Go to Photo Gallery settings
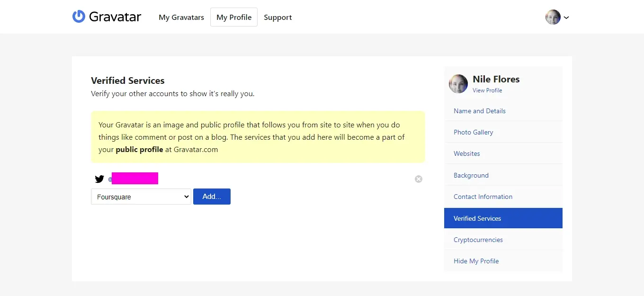 473,132
